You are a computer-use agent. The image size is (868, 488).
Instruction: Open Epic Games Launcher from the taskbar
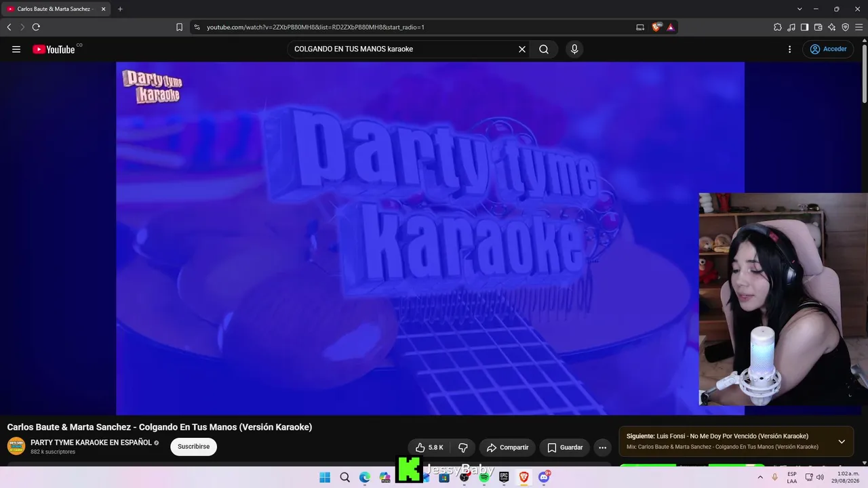coord(504,477)
